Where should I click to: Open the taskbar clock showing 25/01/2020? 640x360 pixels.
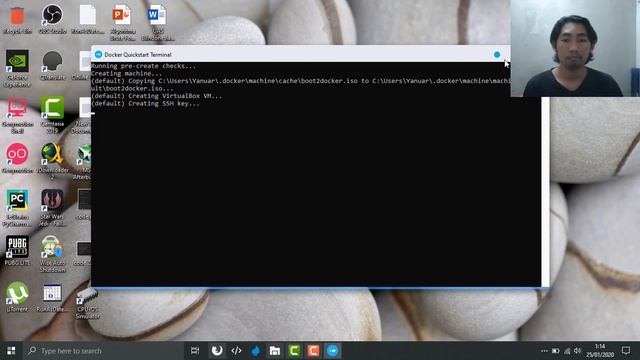(x=600, y=351)
